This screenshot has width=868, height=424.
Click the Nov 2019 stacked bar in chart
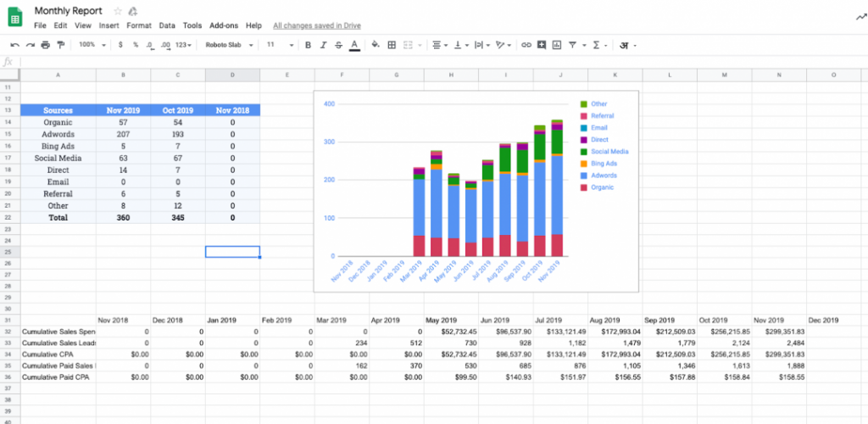(557, 188)
